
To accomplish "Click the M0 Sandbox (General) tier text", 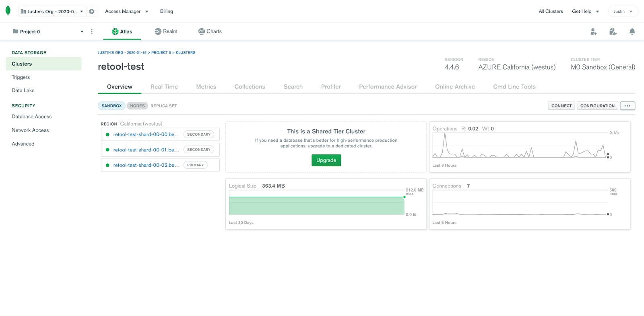I will [x=603, y=67].
